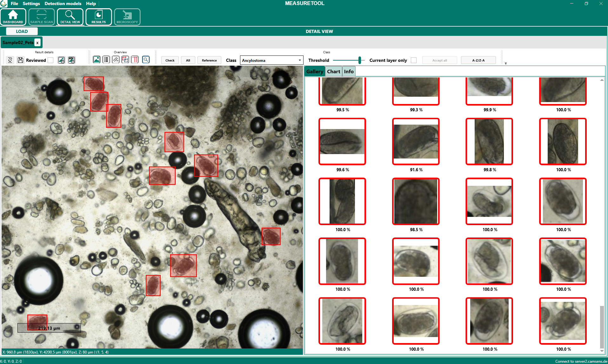This screenshot has width=608, height=364.
Task: Select the ruler measurement tool
Action: tap(116, 60)
